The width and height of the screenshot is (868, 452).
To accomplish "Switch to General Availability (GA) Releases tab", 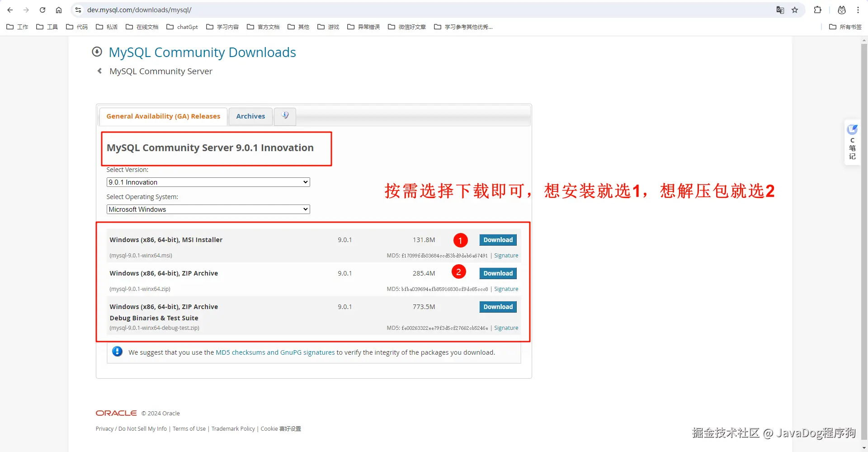I will (163, 116).
